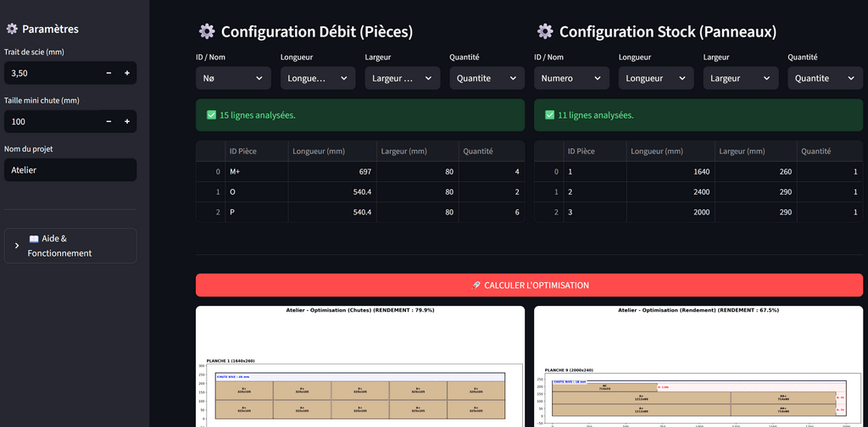Edit the Nom du projet field
868x427 pixels.
pos(70,169)
